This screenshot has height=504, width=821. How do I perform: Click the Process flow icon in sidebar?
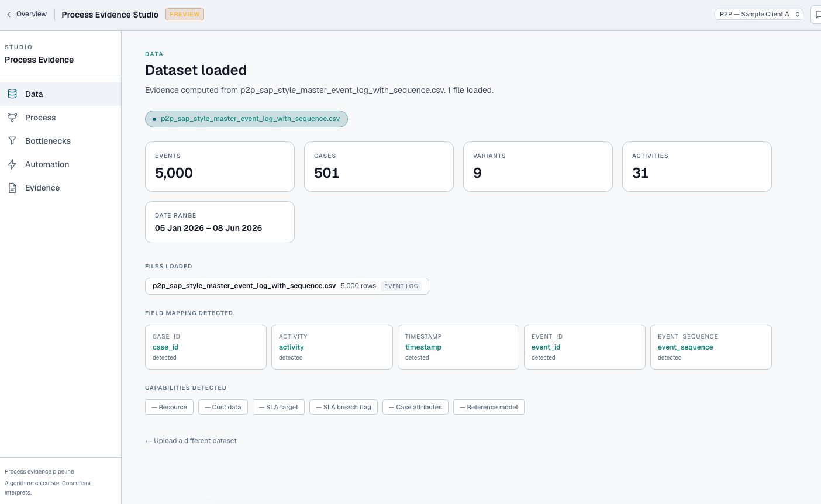tap(12, 117)
